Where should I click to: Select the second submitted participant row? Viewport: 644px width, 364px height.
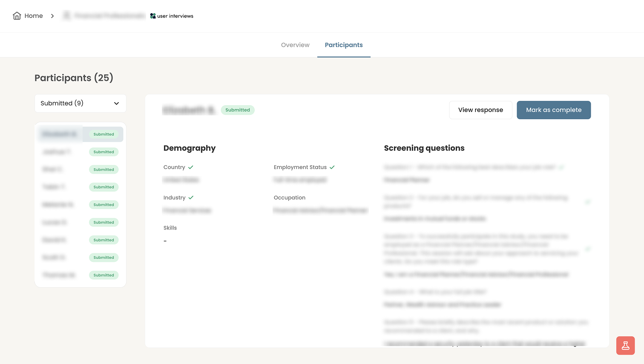click(80, 152)
